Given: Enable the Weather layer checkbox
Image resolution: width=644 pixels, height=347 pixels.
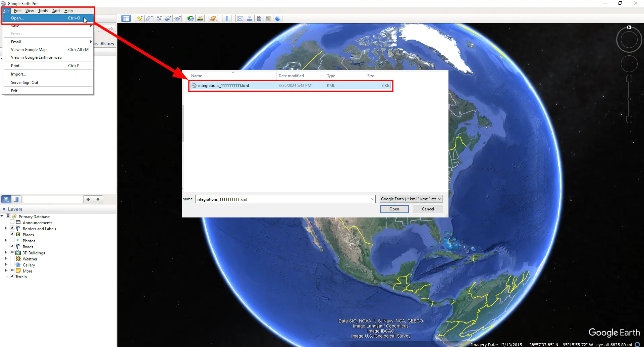Looking at the screenshot, I should [x=12, y=258].
